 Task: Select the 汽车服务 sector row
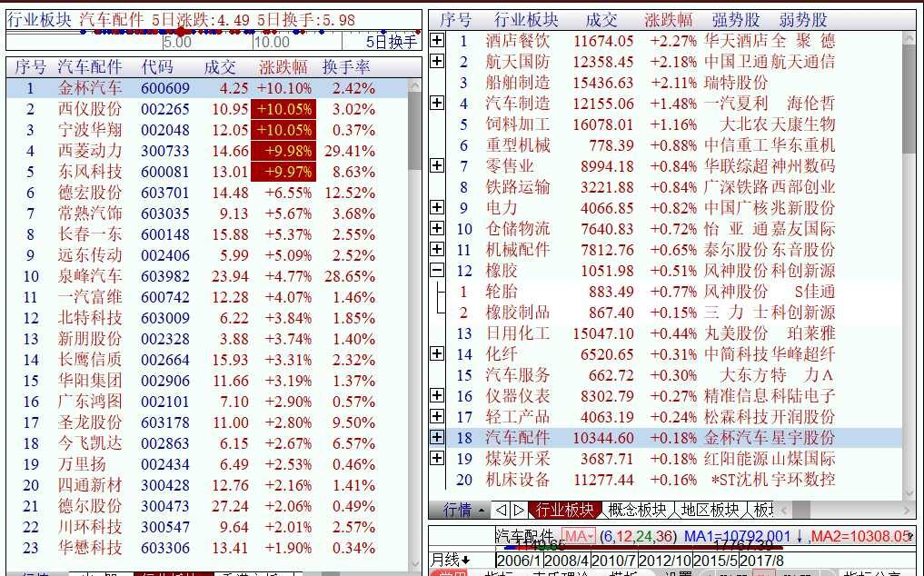click(x=674, y=375)
